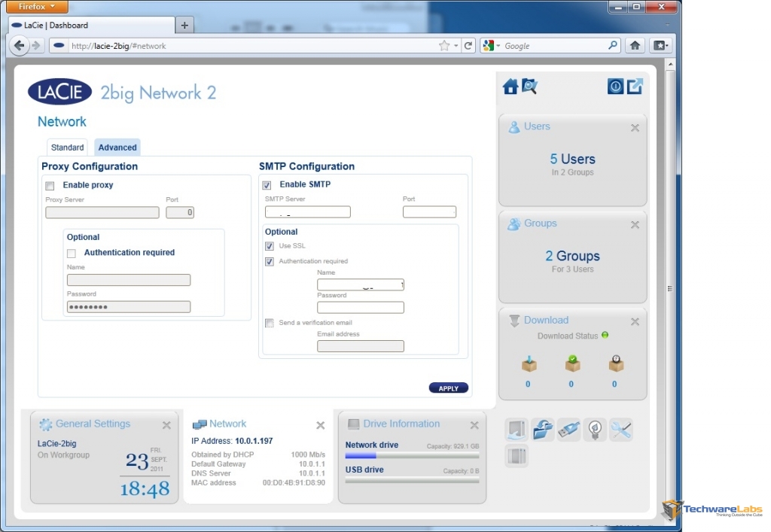771x532 pixels.
Task: Click the General Settings gear icon
Action: point(46,424)
